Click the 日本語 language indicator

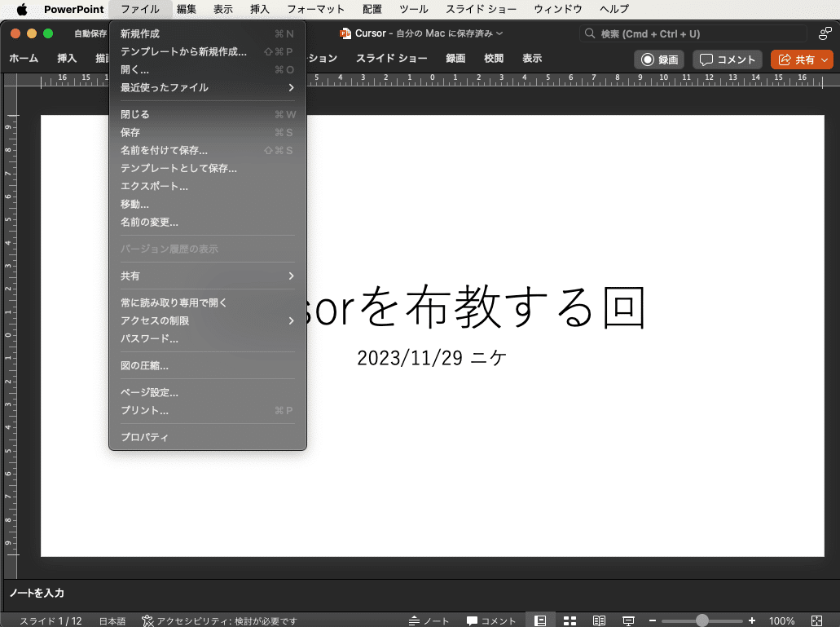(x=112, y=620)
